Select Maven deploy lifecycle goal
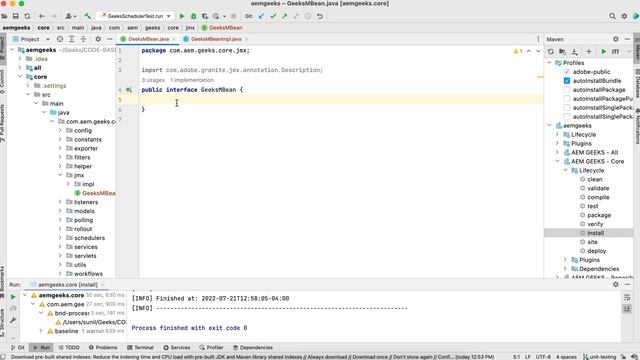 (x=596, y=251)
